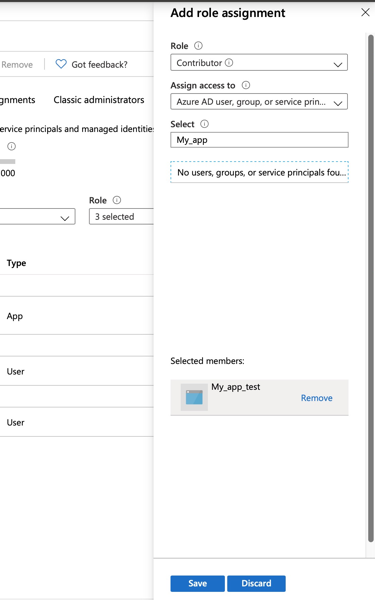Click the info icon inside Contributor dropdown
The image size is (375, 600).
pos(229,62)
